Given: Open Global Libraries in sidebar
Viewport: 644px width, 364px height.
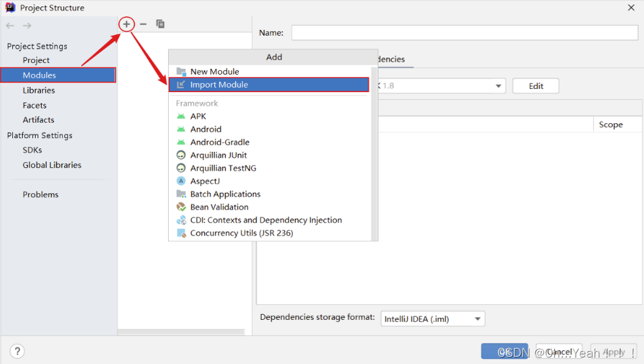Looking at the screenshot, I should (x=52, y=165).
